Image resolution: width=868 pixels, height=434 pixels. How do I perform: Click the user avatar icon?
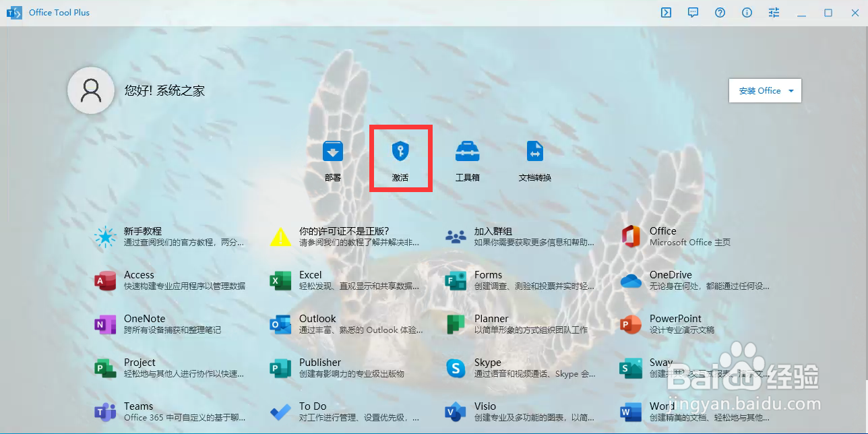(x=91, y=90)
